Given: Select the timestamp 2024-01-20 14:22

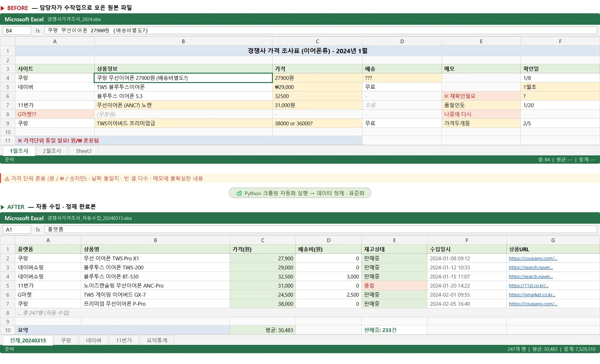Looking at the screenshot, I should tap(467, 286).
